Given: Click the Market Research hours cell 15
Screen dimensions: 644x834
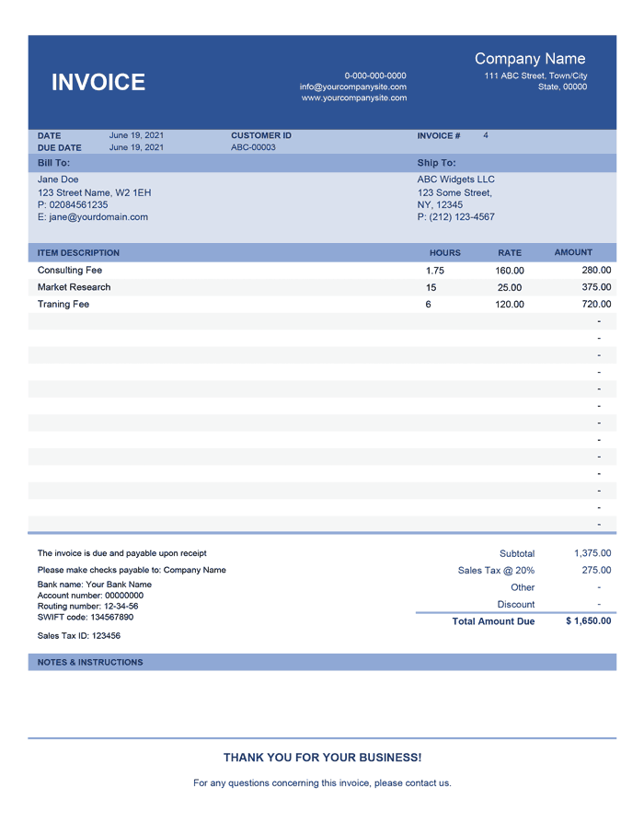Looking at the screenshot, I should click(431, 287).
